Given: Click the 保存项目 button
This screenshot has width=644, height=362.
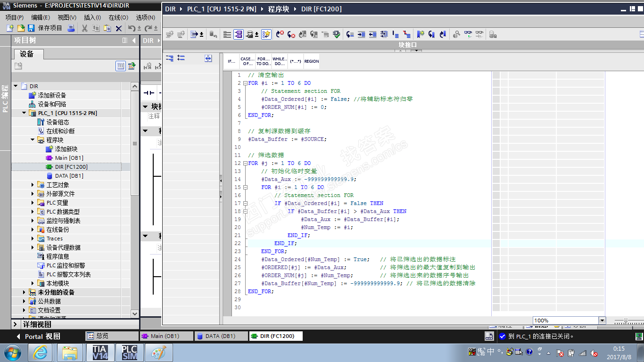Looking at the screenshot, I should [50, 28].
